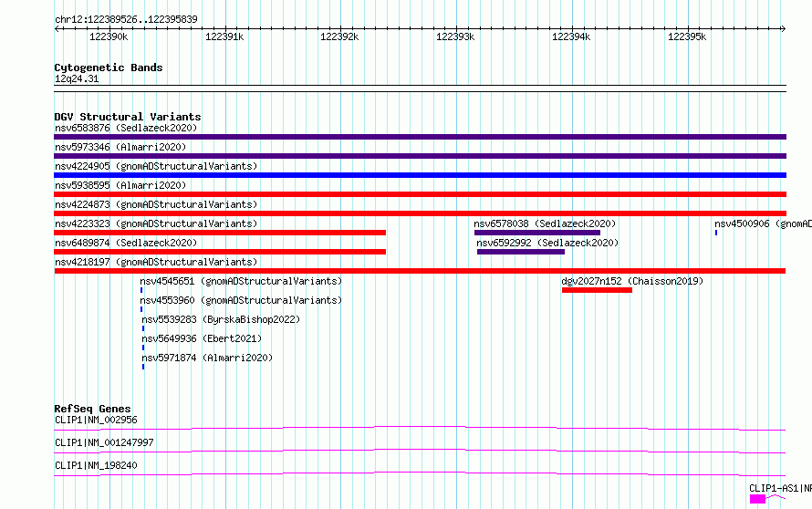Image resolution: width=812 pixels, height=509 pixels.
Task: Open the nsv4545651 gnomADStructuralVariants label
Action: [241, 281]
